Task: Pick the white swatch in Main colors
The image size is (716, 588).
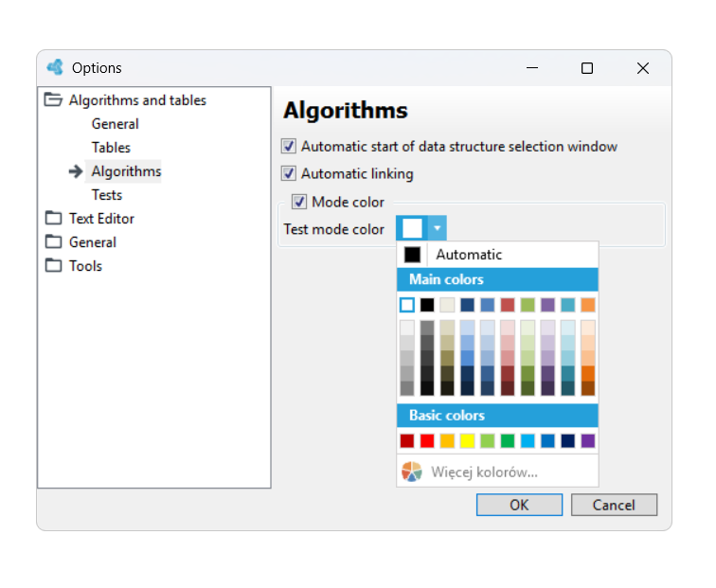Action: tap(407, 305)
